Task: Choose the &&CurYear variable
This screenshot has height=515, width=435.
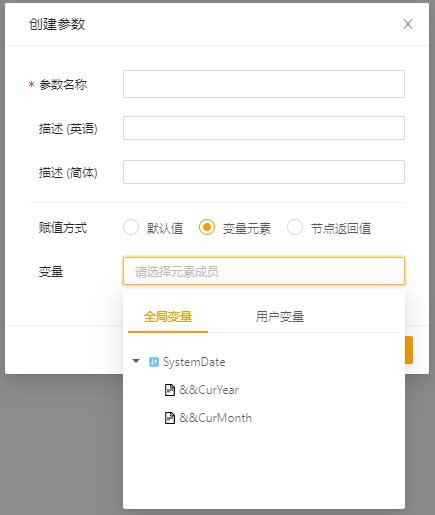Action: 209,390
